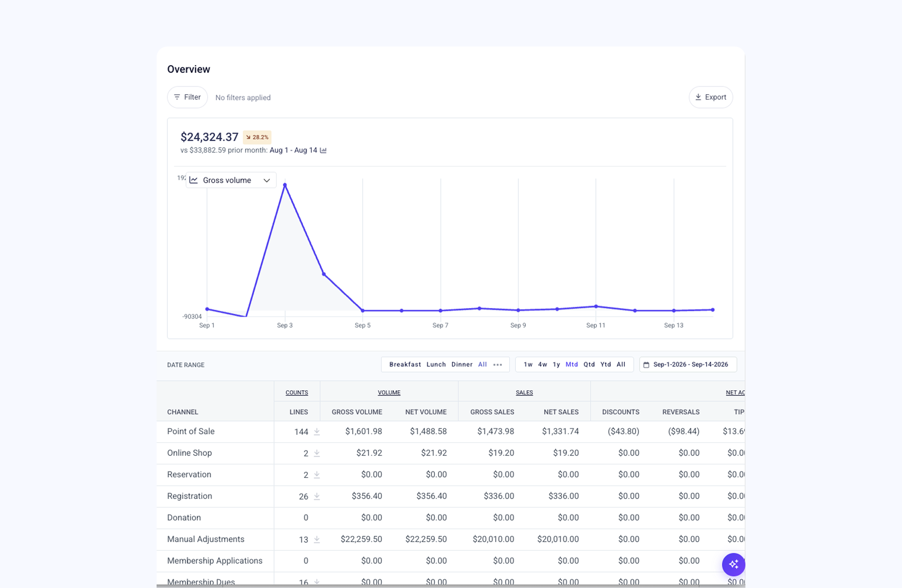Select the All dayparts filter

tap(482, 364)
